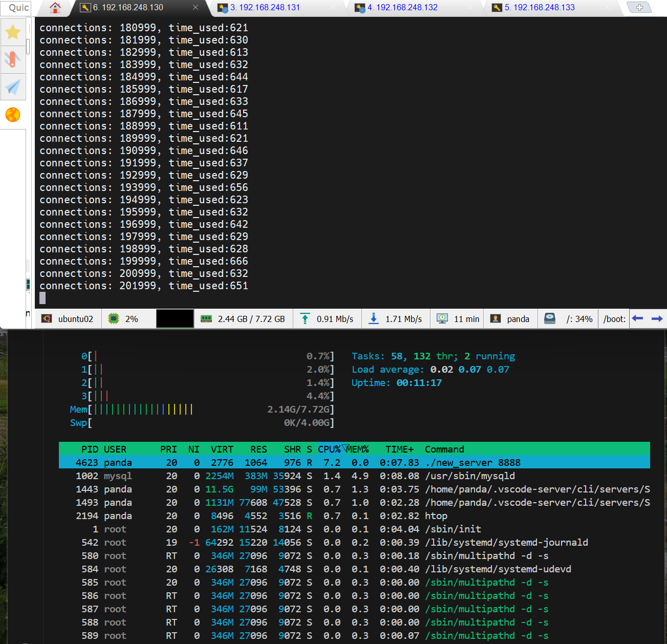Sort htop by the VIRT column header

coord(222,449)
